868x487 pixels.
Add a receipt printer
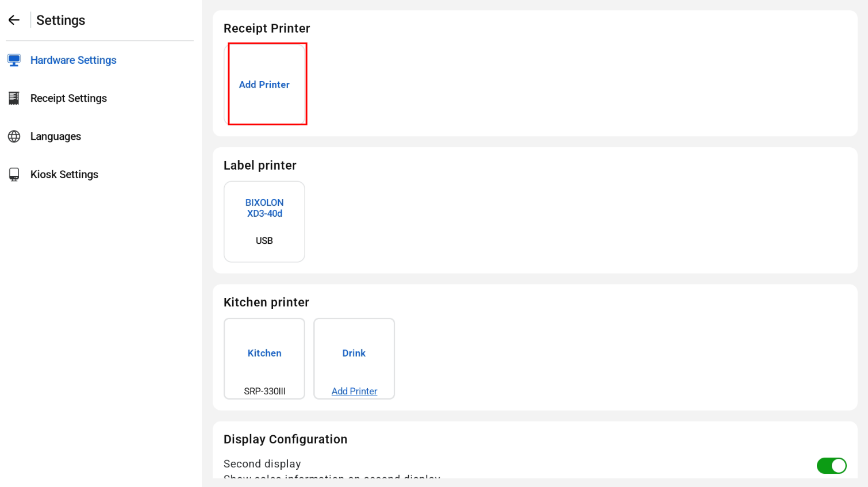coord(264,85)
